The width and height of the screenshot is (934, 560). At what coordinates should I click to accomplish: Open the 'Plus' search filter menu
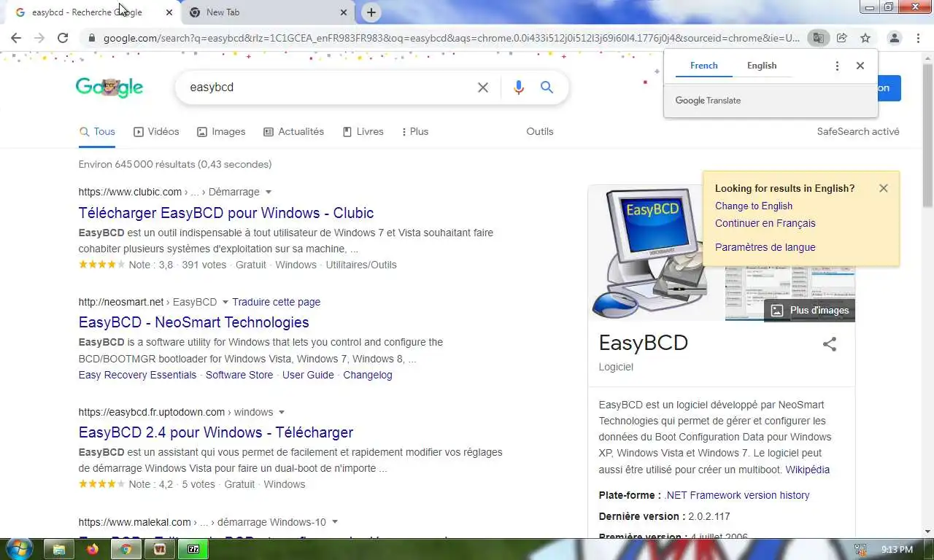tap(414, 132)
